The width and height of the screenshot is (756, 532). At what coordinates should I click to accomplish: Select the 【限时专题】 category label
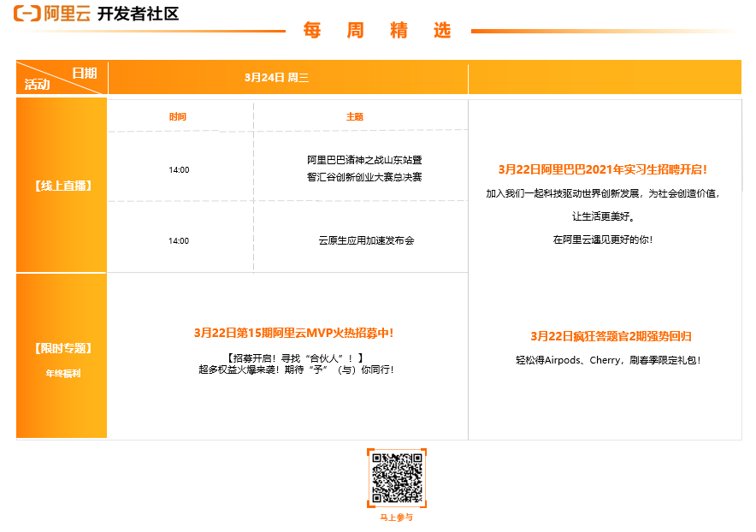pyautogui.click(x=62, y=348)
